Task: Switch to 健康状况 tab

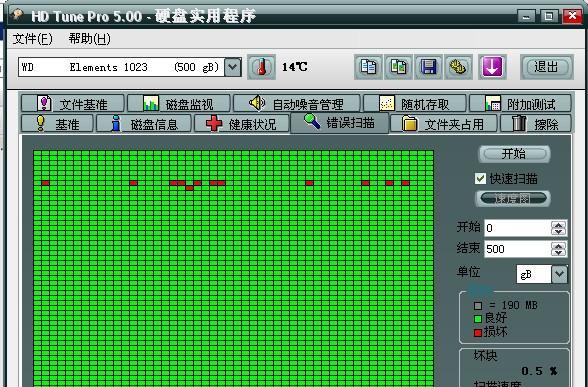Action: (242, 123)
